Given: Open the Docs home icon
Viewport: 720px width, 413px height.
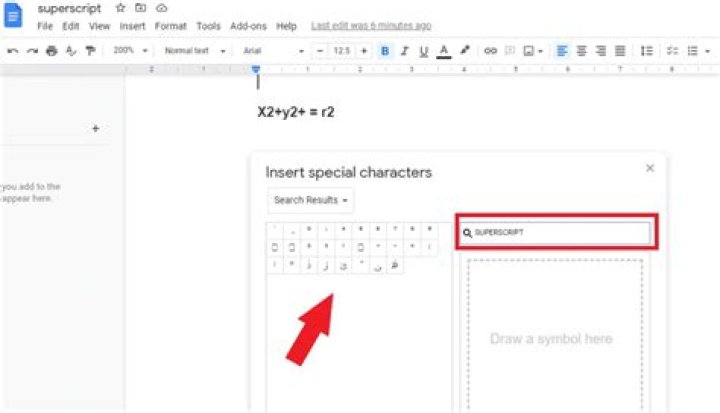Looking at the screenshot, I should [13, 15].
